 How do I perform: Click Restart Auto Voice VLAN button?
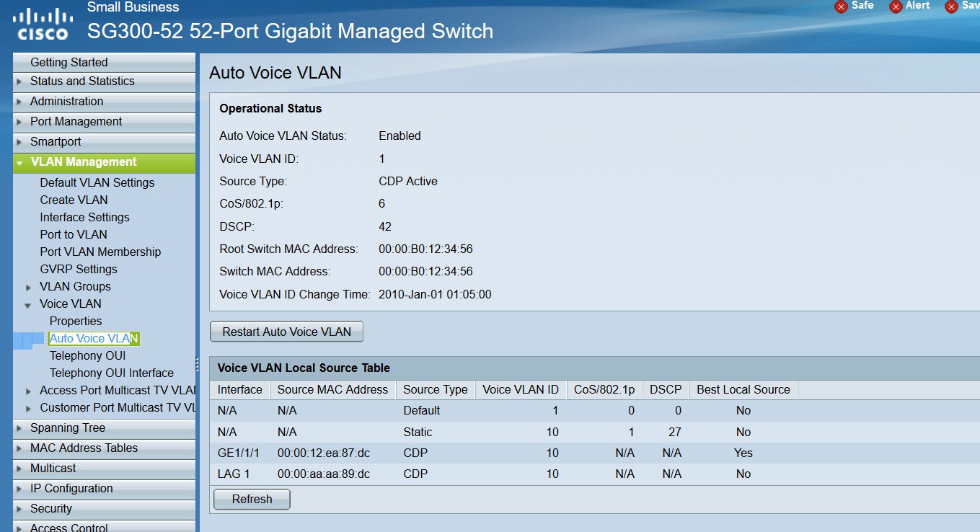coord(286,332)
